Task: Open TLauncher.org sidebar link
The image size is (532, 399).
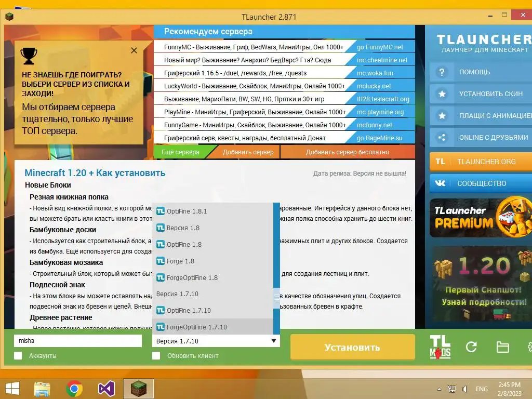Action: point(481,162)
